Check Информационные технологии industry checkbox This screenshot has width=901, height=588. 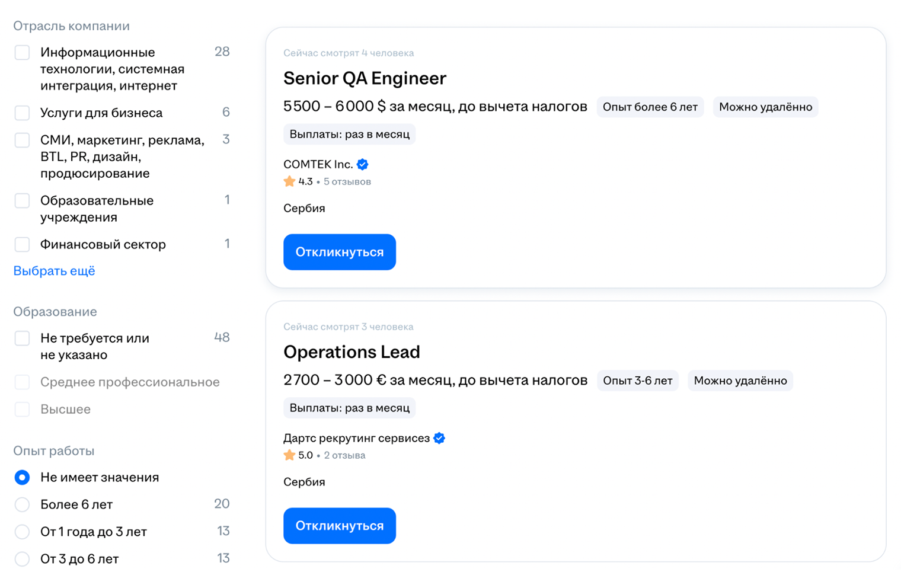click(23, 53)
